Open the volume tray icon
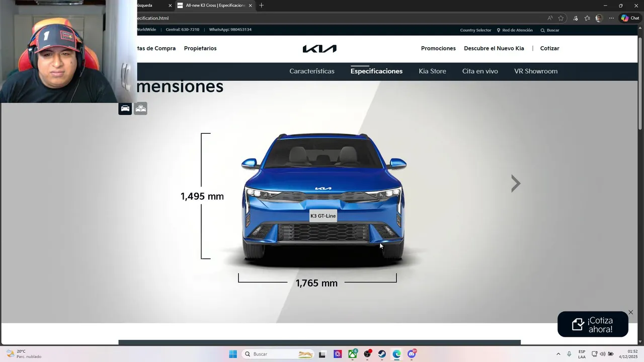The width and height of the screenshot is (644, 362). pos(603,354)
